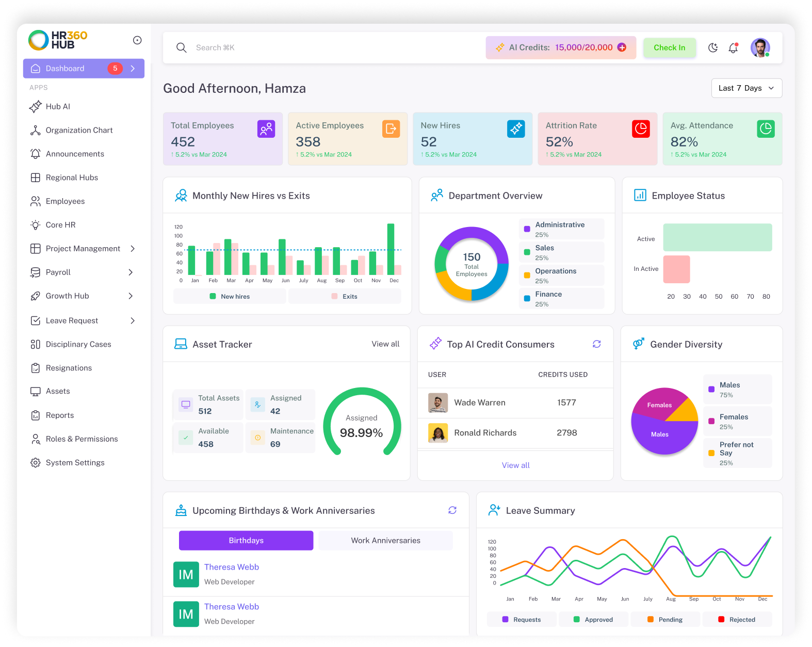
Task: Expand the Leave Request submenu
Action: [x=133, y=321]
